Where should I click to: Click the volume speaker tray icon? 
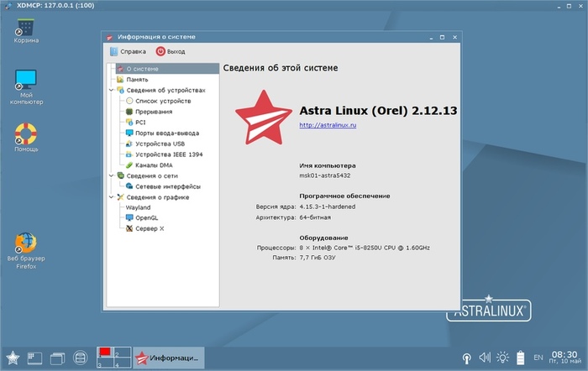tap(485, 358)
